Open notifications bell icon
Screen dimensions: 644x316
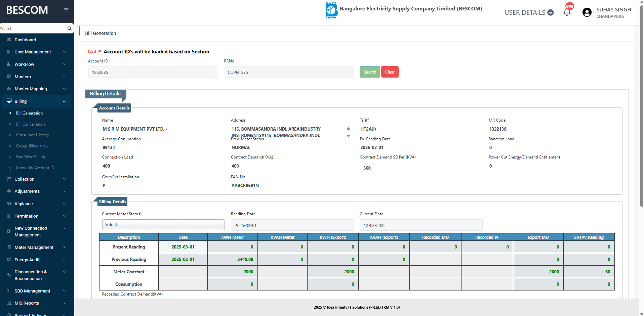[x=567, y=12]
